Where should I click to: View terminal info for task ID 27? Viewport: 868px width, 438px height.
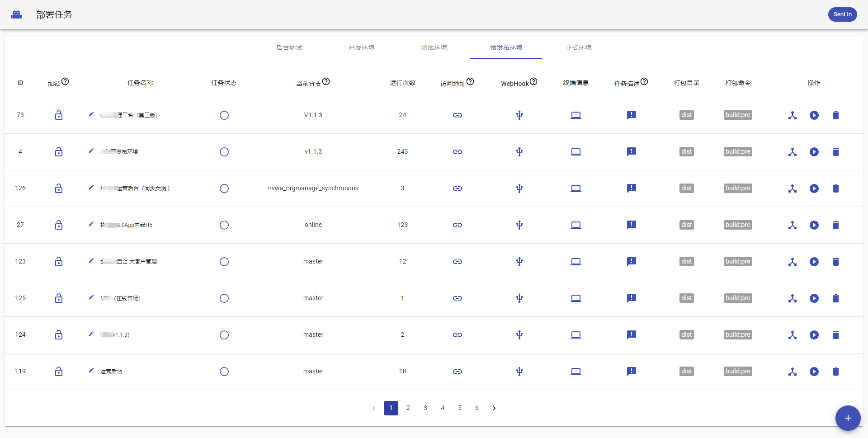point(576,225)
